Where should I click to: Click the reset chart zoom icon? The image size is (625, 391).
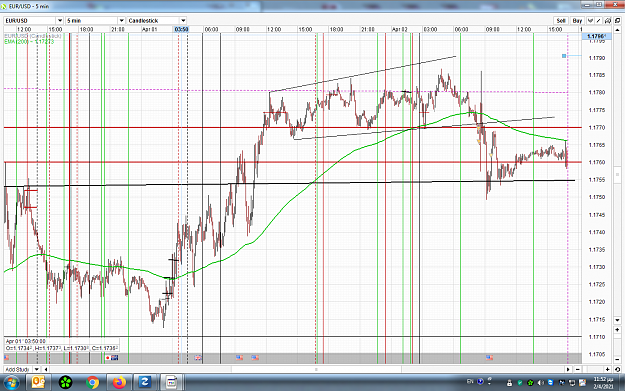click(x=617, y=369)
